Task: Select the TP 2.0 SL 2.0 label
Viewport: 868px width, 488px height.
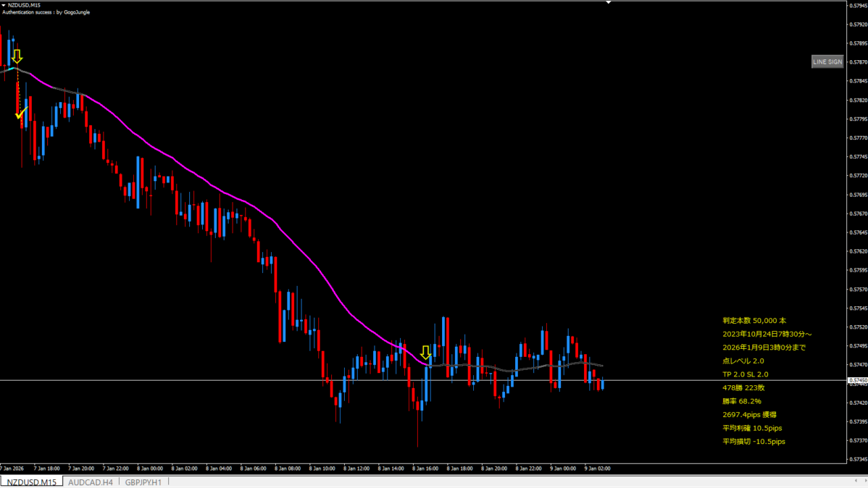Action: [x=745, y=374]
